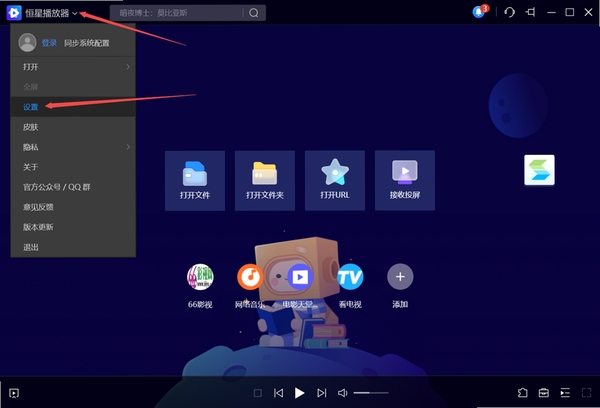
Task: Click the 恒星播放器 app logo icon
Action: pos(14,13)
